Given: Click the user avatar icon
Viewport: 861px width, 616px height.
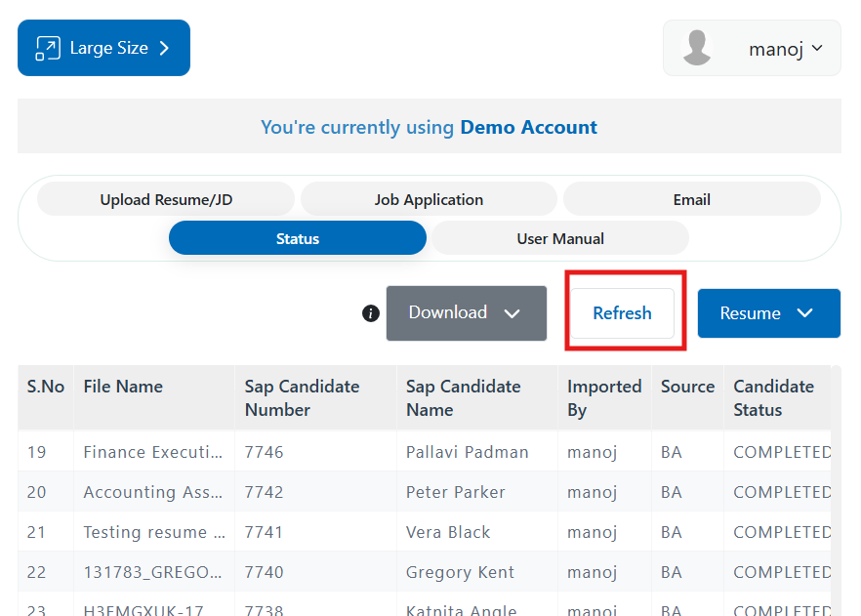Looking at the screenshot, I should click(697, 48).
